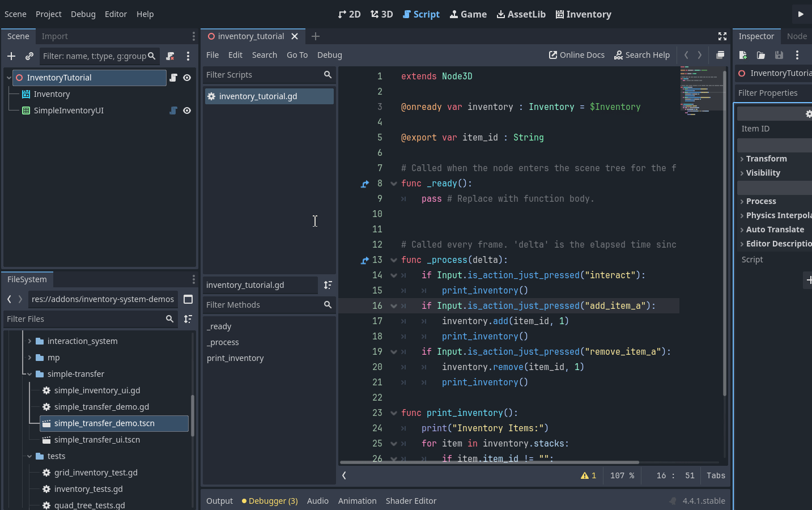This screenshot has width=812, height=510.
Task: Instantiate a child scene via the link icon
Action: (29, 56)
